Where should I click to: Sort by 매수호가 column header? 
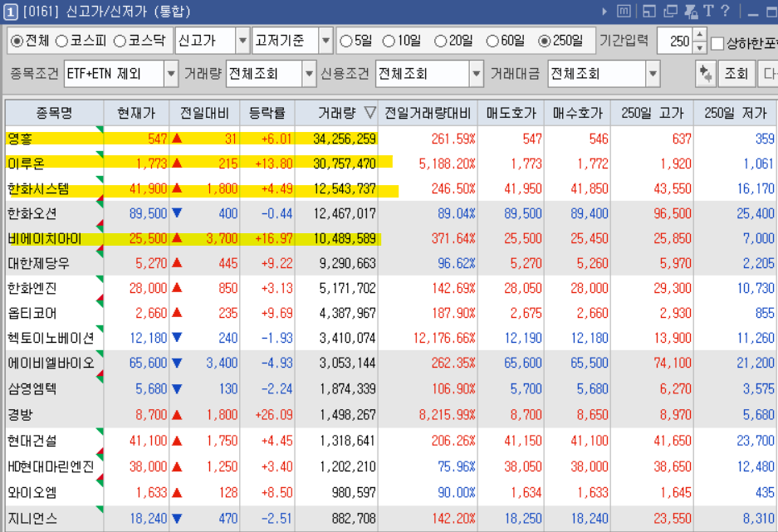click(578, 113)
